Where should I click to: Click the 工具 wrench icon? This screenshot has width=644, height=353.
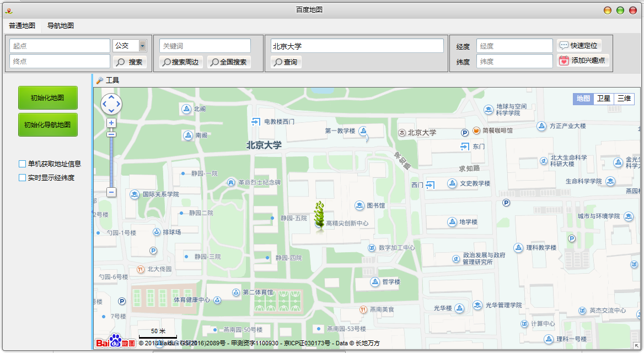tap(99, 80)
